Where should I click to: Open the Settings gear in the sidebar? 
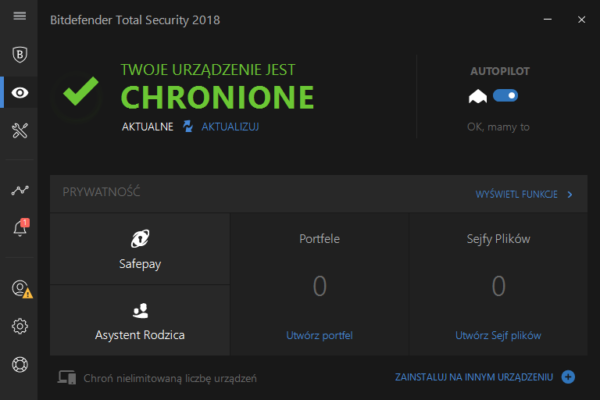(20, 327)
